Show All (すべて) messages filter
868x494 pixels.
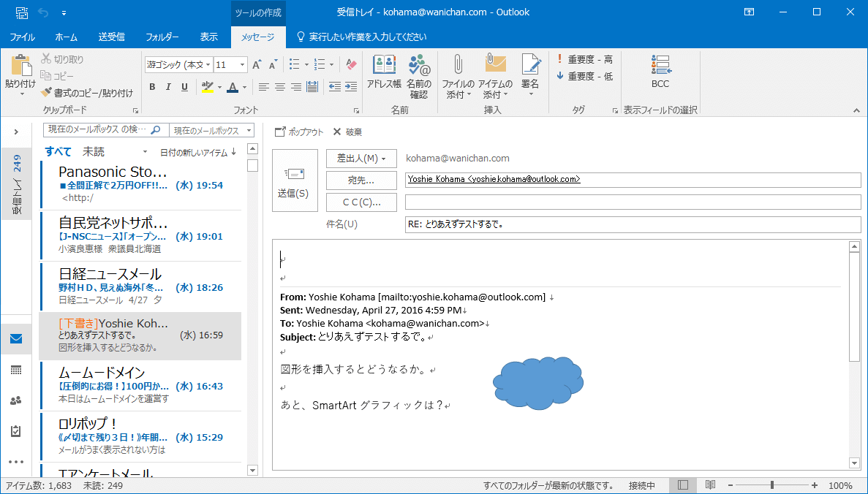(x=58, y=151)
